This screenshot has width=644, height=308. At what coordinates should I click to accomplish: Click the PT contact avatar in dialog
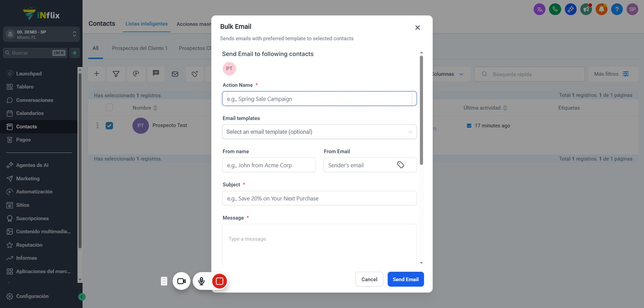click(x=229, y=68)
